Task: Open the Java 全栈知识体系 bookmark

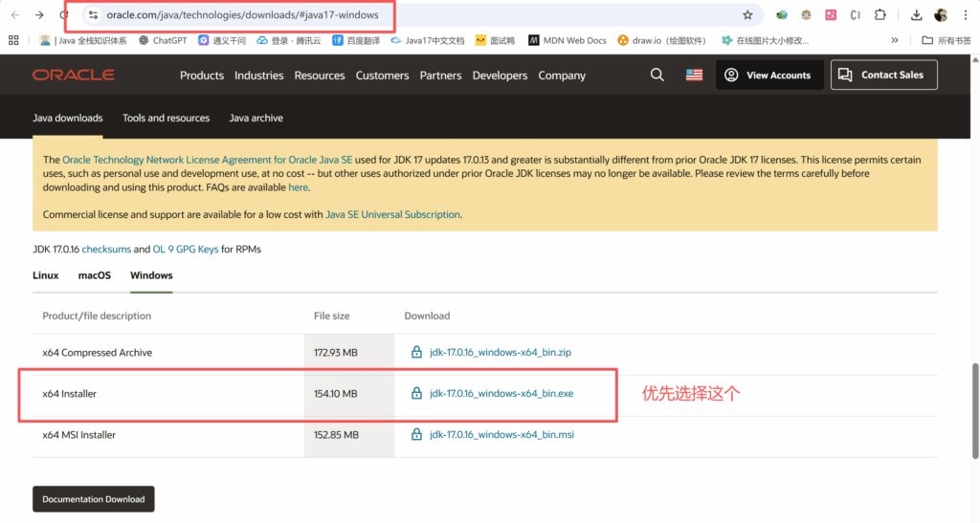Action: 83,40
